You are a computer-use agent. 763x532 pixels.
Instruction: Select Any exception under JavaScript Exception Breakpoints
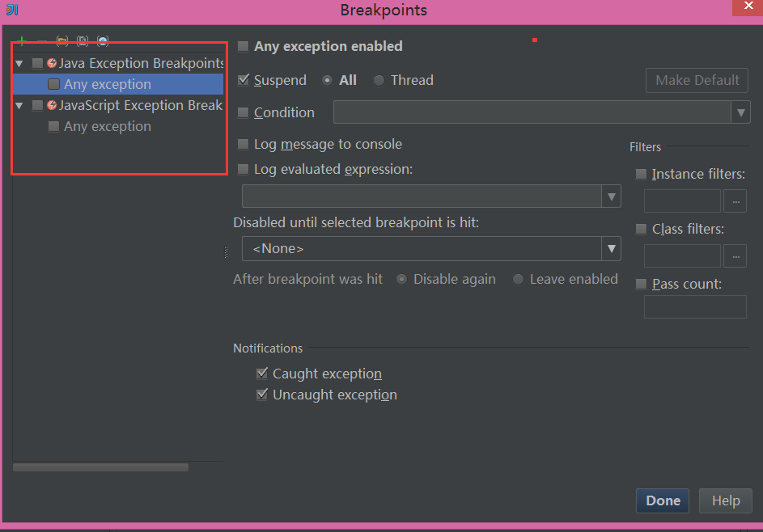[108, 126]
